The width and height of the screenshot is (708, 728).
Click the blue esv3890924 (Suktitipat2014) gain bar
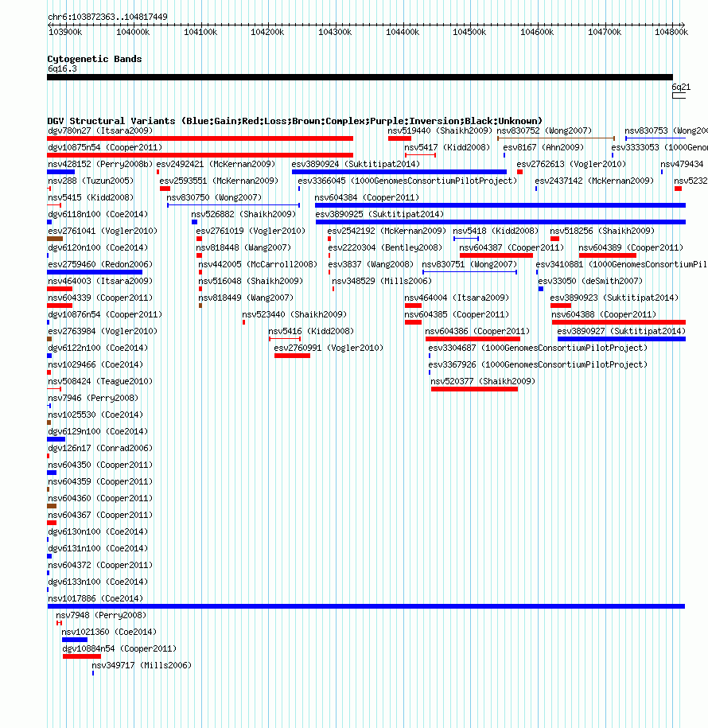click(399, 172)
